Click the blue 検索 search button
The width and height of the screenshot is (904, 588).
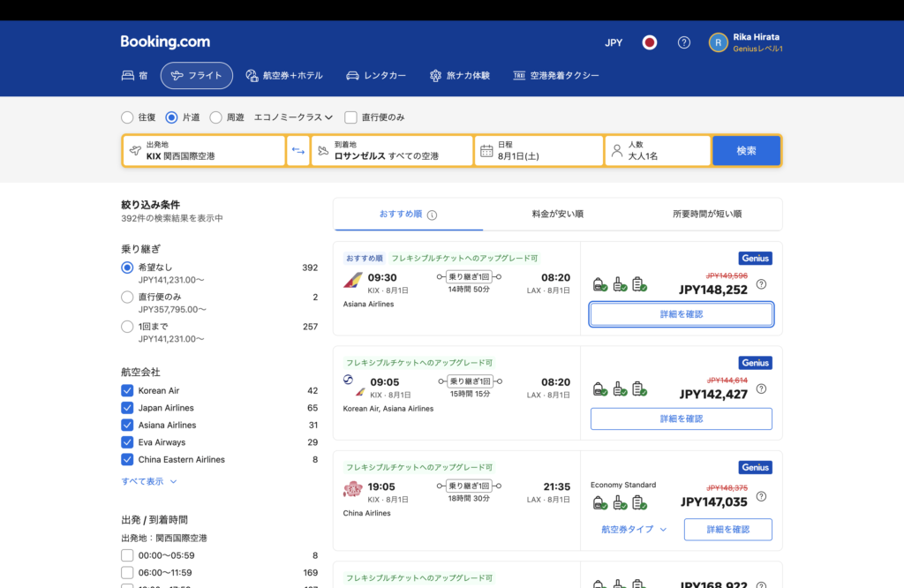pos(746,151)
